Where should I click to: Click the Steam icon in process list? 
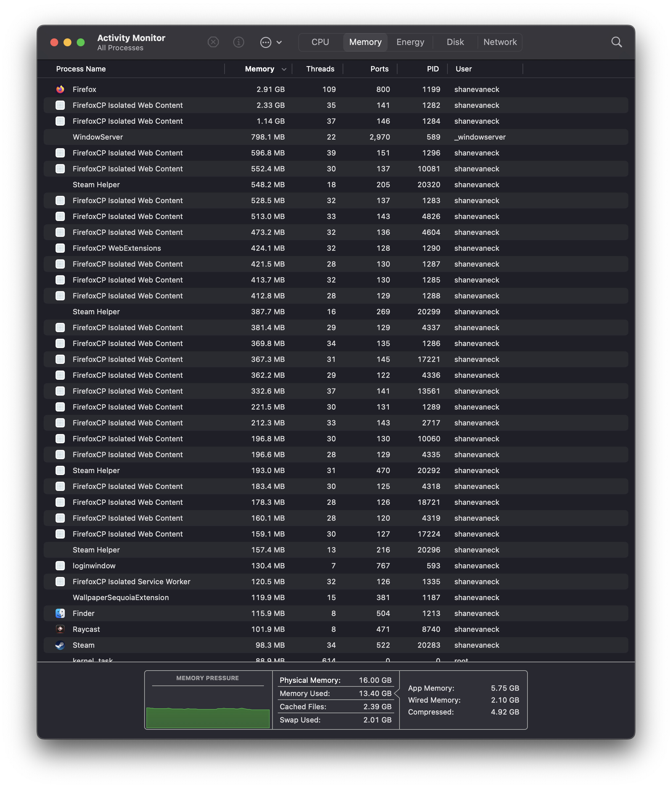click(60, 645)
